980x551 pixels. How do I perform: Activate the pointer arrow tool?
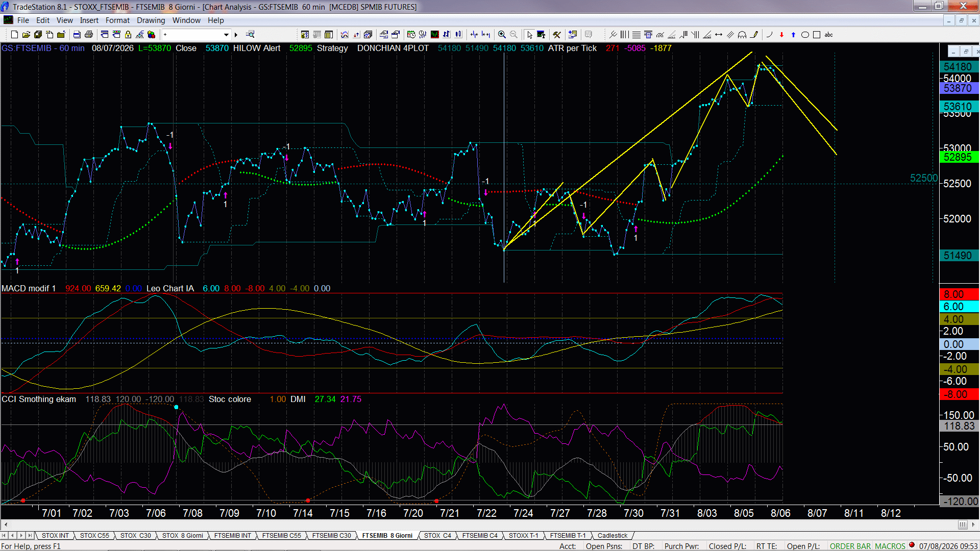click(x=529, y=35)
